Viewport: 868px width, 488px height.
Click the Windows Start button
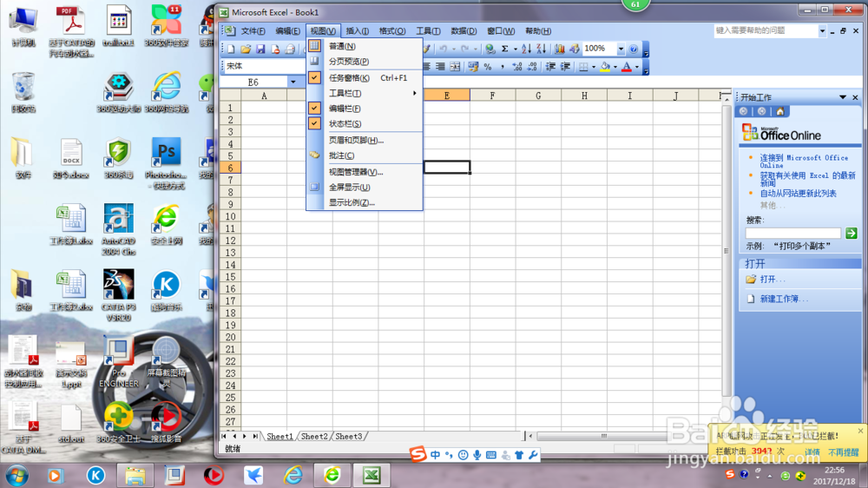click(x=17, y=475)
